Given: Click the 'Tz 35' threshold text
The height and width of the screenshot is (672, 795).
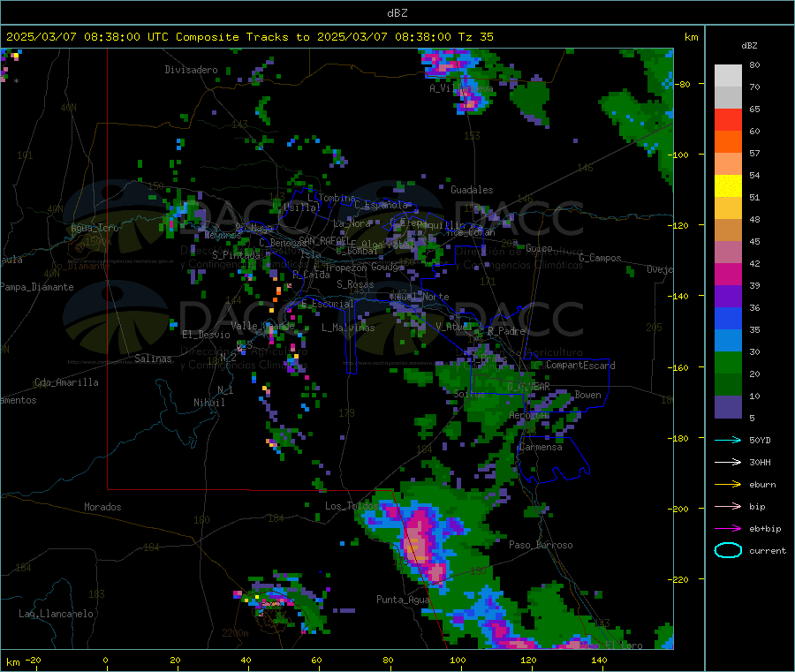Looking at the screenshot, I should (476, 37).
